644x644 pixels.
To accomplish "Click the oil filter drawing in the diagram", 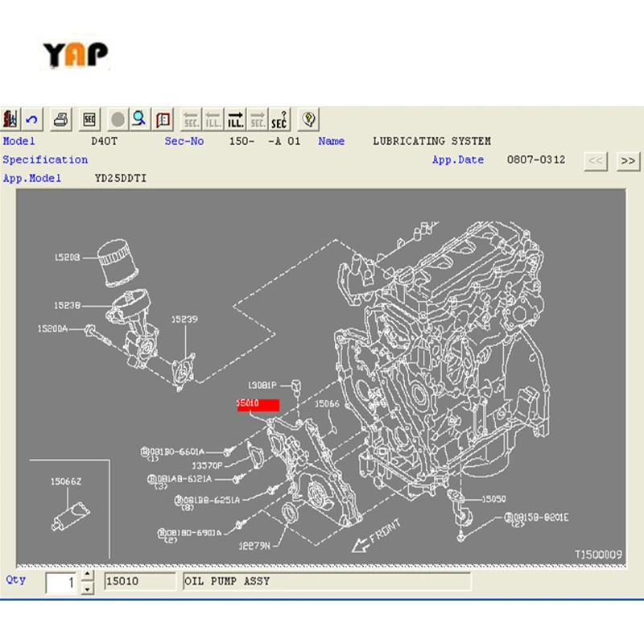I will [118, 263].
